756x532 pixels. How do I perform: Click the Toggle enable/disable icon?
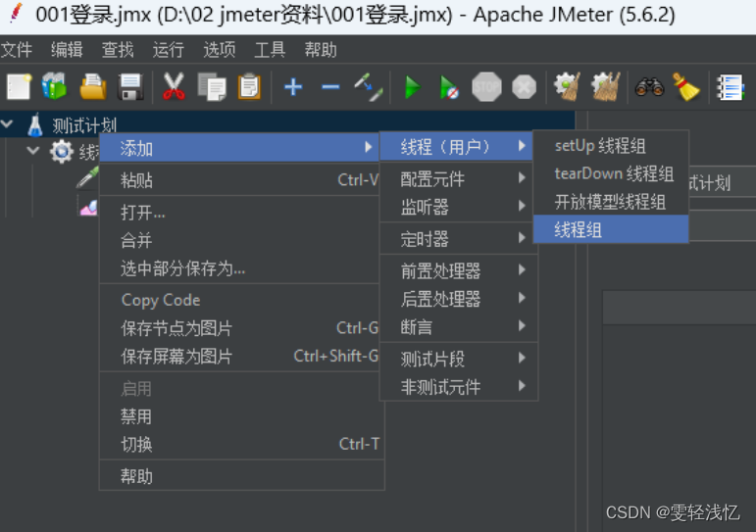369,87
